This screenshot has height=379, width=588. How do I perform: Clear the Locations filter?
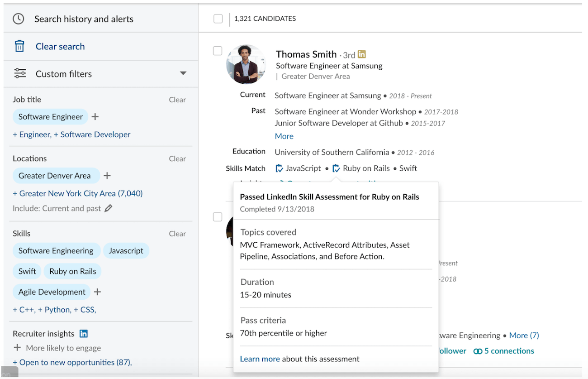[177, 158]
